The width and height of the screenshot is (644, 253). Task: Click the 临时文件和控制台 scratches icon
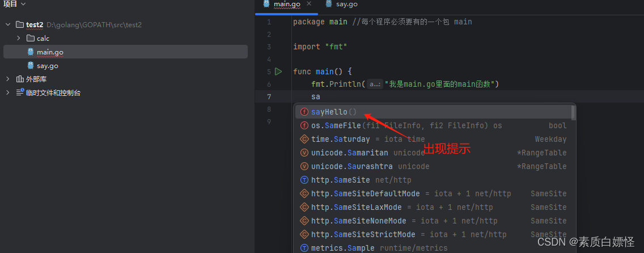pyautogui.click(x=20, y=92)
